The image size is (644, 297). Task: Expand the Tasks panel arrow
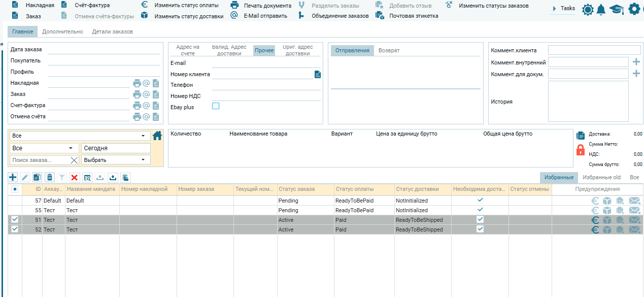click(554, 9)
